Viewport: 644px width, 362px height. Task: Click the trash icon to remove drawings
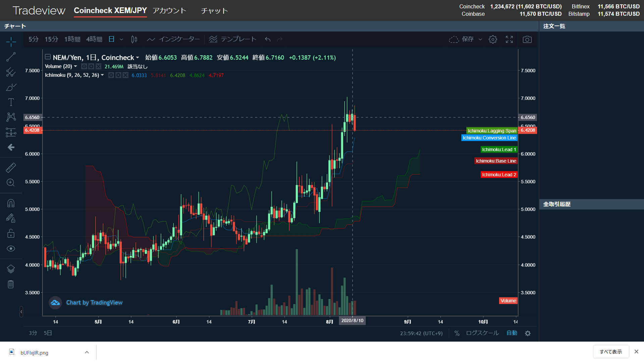(x=11, y=284)
